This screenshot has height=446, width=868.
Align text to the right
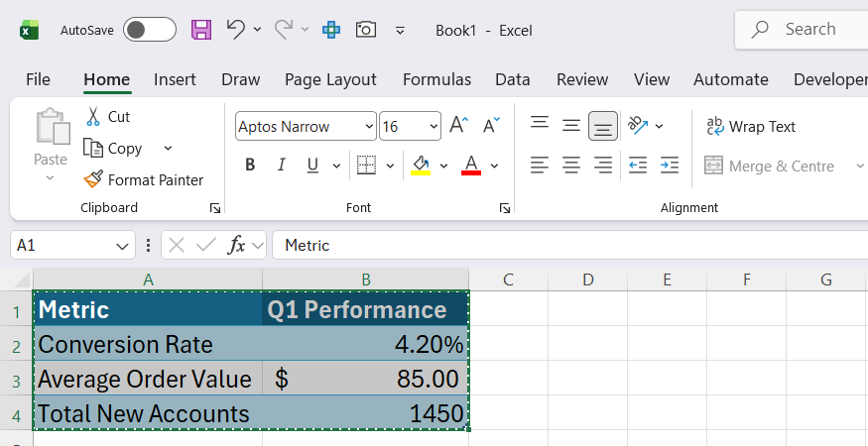(x=603, y=165)
